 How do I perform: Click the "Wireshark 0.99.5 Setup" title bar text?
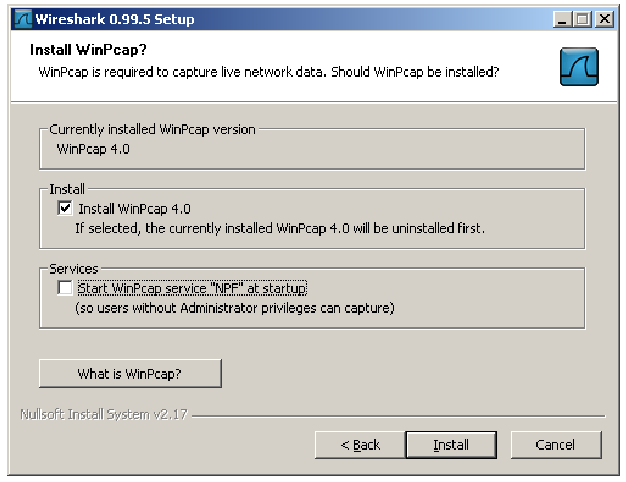[115, 19]
